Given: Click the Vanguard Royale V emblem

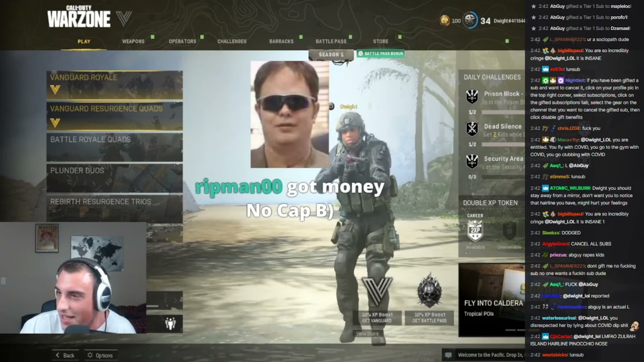Looking at the screenshot, I should tap(55, 90).
